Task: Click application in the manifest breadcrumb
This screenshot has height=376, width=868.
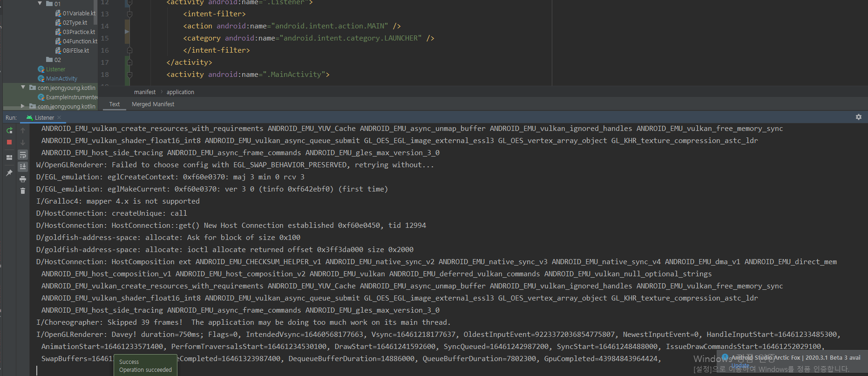Action: click(180, 92)
